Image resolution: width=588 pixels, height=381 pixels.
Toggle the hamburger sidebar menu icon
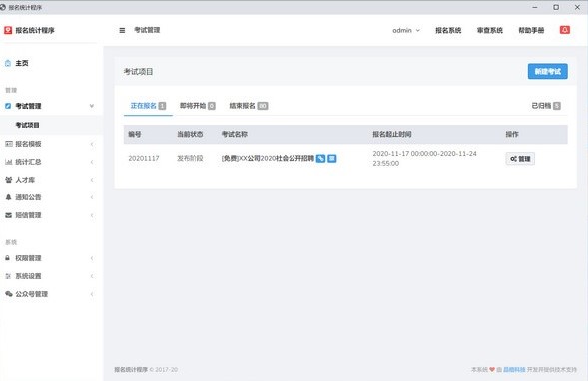click(x=122, y=30)
